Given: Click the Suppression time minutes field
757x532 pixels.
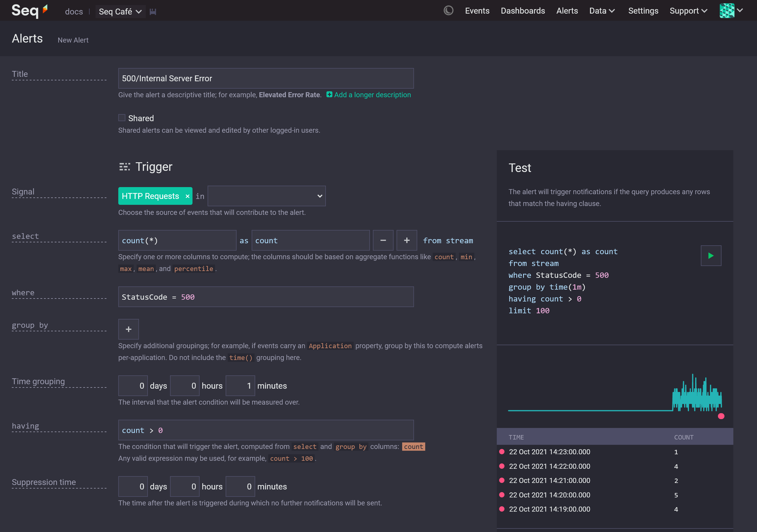Looking at the screenshot, I should pyautogui.click(x=240, y=486).
